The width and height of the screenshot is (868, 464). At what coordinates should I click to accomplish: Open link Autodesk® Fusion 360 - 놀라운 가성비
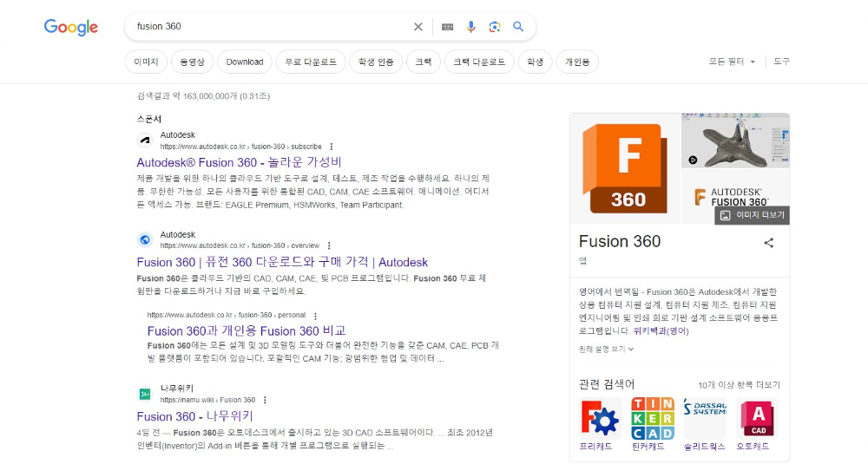[x=240, y=162]
